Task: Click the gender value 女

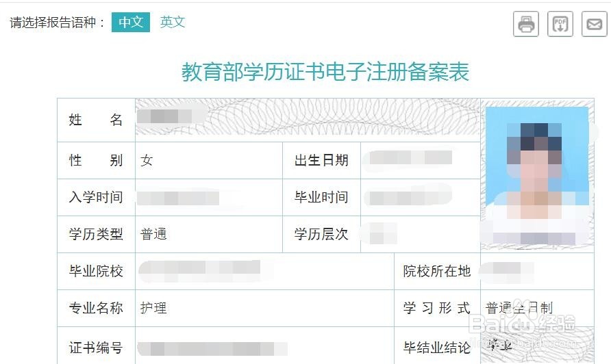Action: [147, 160]
